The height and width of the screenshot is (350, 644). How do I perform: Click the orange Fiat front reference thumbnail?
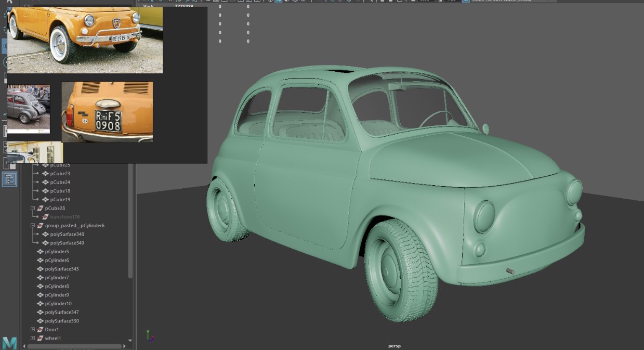point(85,40)
